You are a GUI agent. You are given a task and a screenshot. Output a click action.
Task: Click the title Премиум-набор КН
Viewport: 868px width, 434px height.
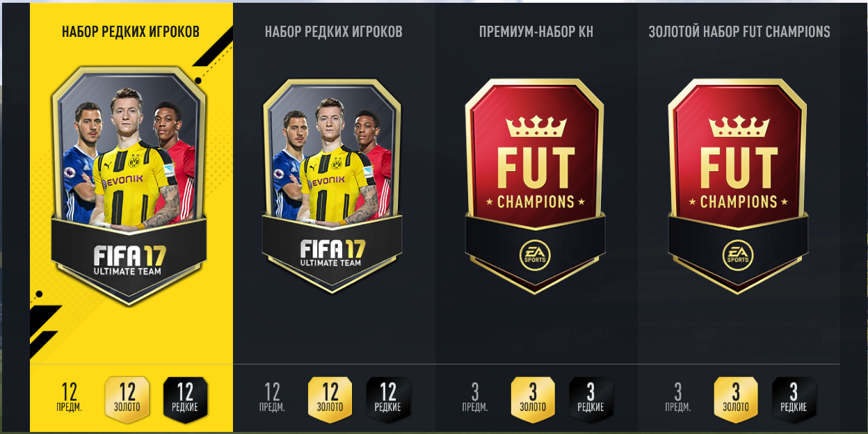tap(536, 32)
